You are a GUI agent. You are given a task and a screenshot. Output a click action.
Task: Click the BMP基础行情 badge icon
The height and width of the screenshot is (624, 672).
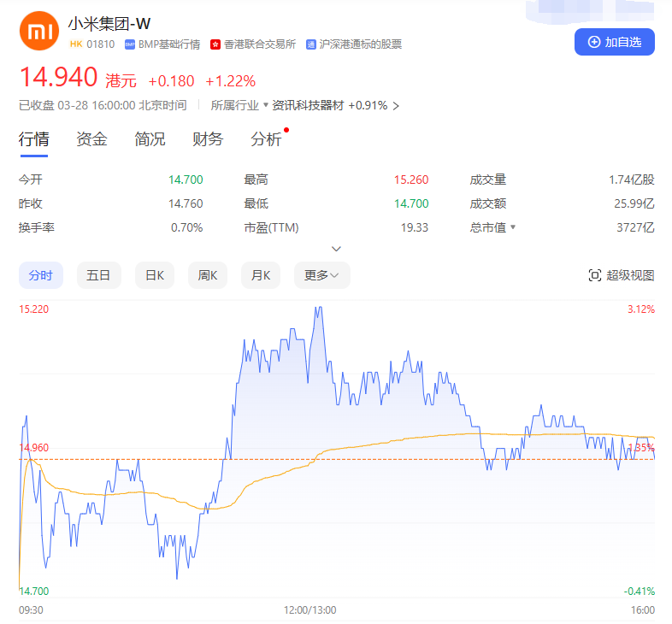pyautogui.click(x=130, y=44)
